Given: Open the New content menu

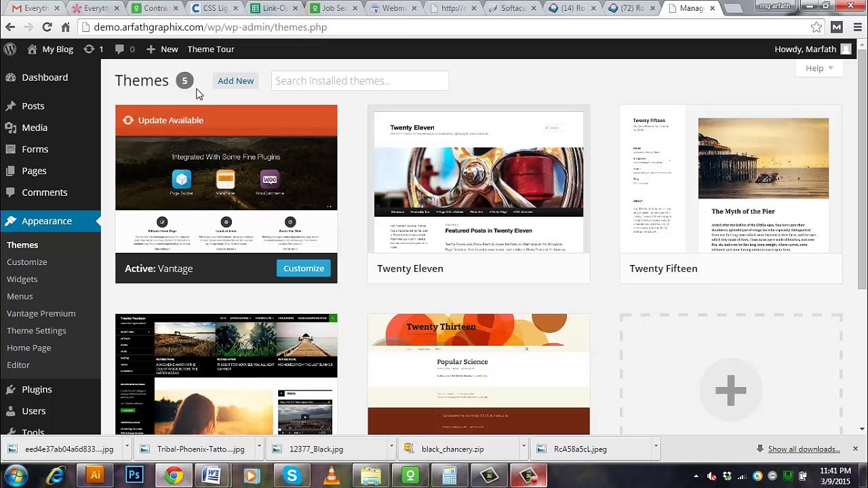Looking at the screenshot, I should (x=162, y=49).
